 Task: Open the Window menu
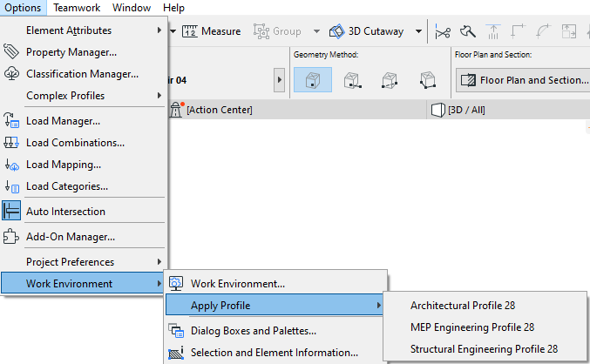[x=132, y=8]
